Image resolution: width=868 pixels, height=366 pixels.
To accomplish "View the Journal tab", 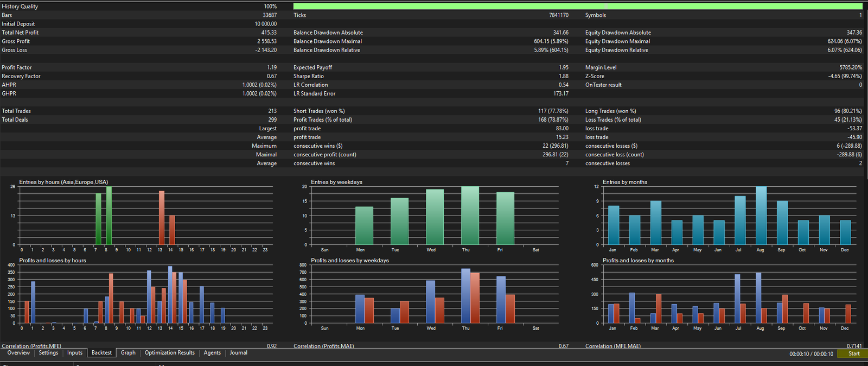I will tap(238, 353).
